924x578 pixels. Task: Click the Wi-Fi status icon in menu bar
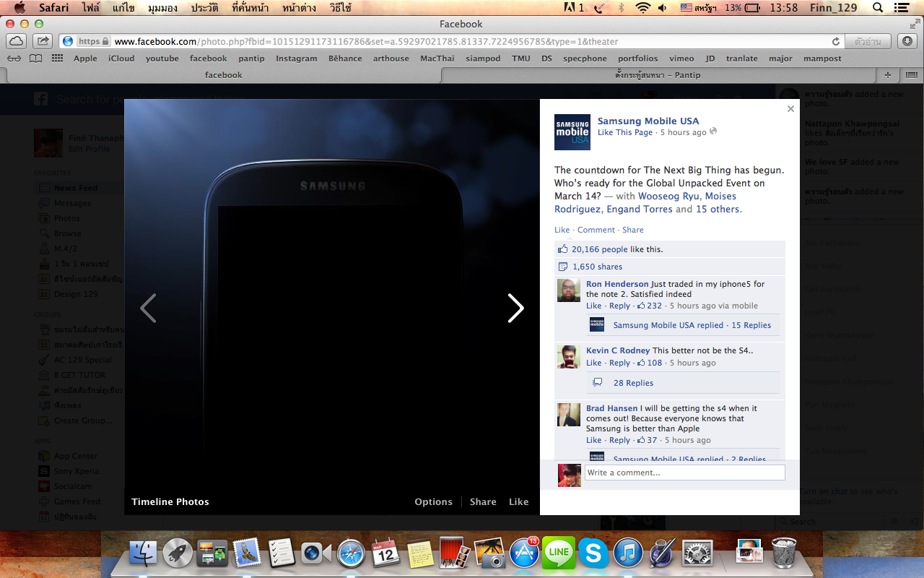click(642, 7)
